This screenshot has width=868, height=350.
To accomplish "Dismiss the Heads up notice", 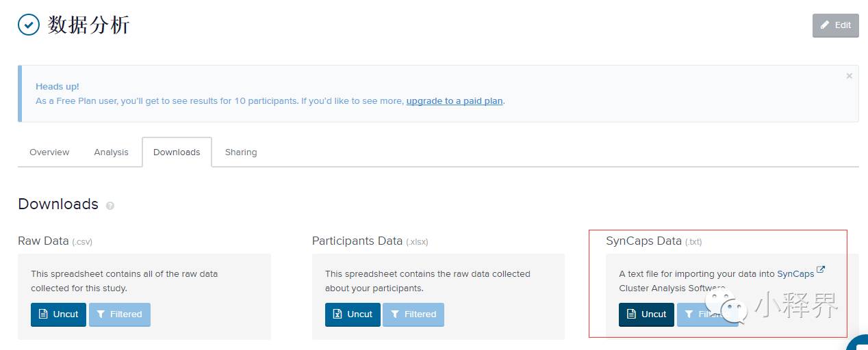I will pos(849,76).
